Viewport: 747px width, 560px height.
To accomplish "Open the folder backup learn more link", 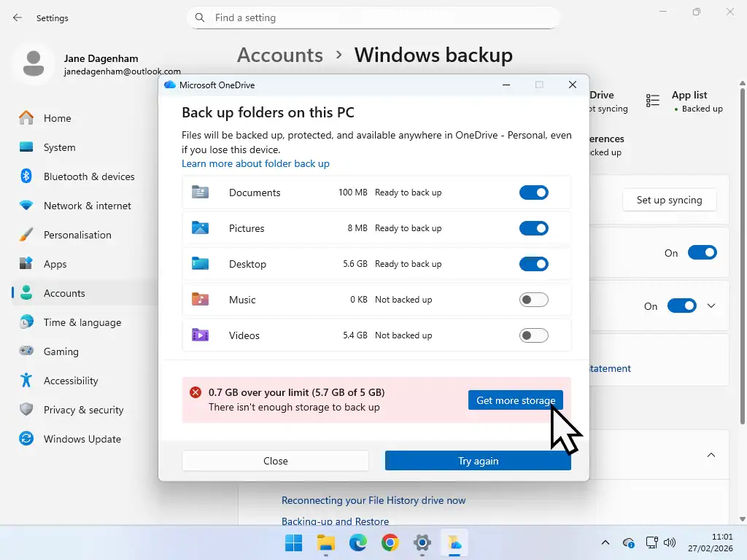I will point(255,163).
